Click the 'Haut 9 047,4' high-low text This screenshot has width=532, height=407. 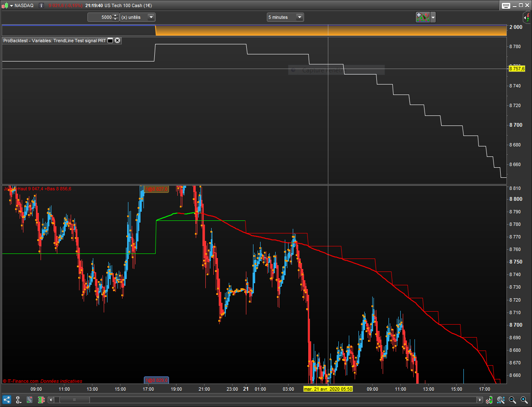pyautogui.click(x=30, y=189)
